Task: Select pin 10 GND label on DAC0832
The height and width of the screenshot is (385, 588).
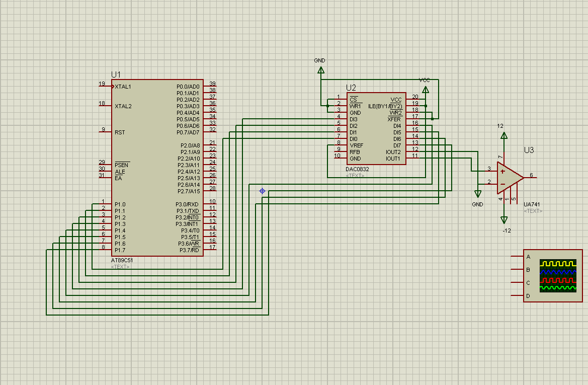Action: (x=355, y=159)
